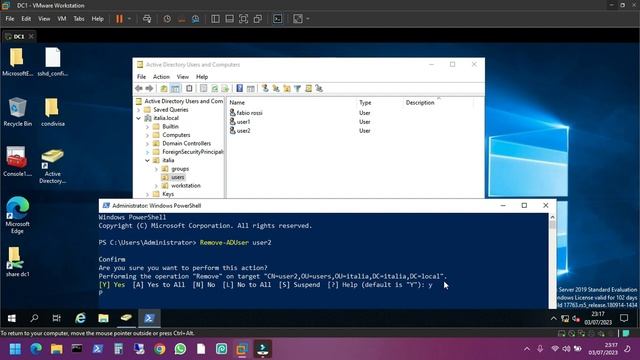The height and width of the screenshot is (360, 640).
Task: Expand the Computers container
Action: point(147,135)
